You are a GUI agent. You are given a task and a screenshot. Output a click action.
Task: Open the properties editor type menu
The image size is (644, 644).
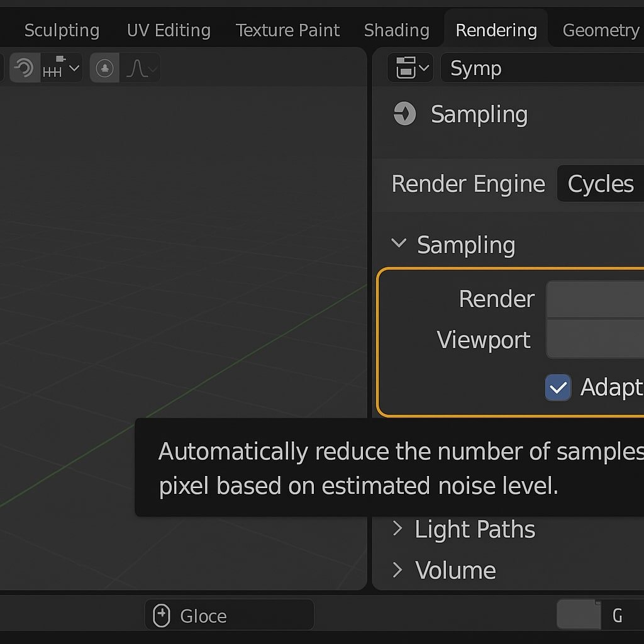[410, 68]
